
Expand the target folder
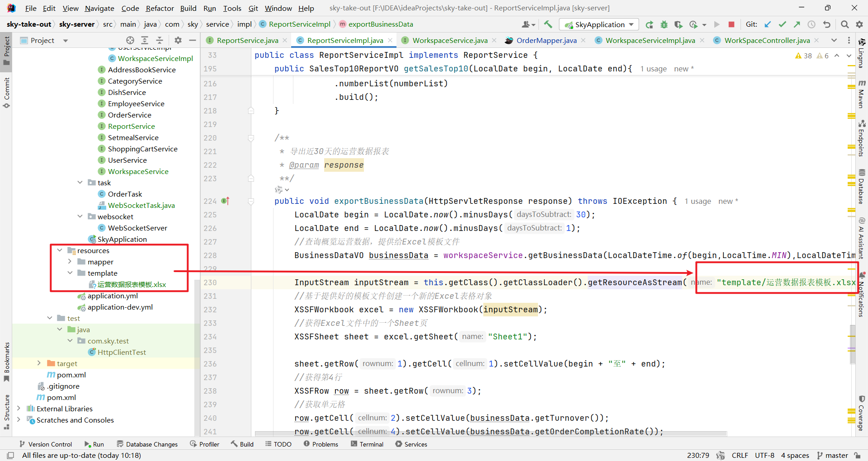tap(39, 363)
